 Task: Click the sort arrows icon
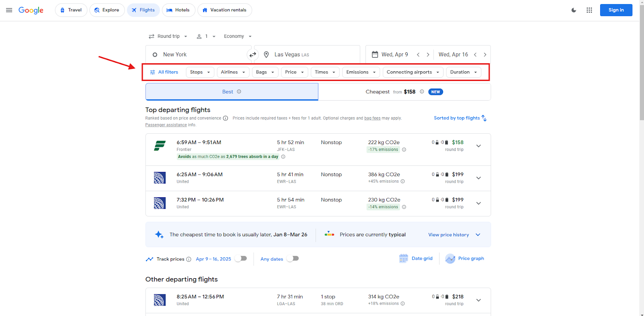coord(484,118)
